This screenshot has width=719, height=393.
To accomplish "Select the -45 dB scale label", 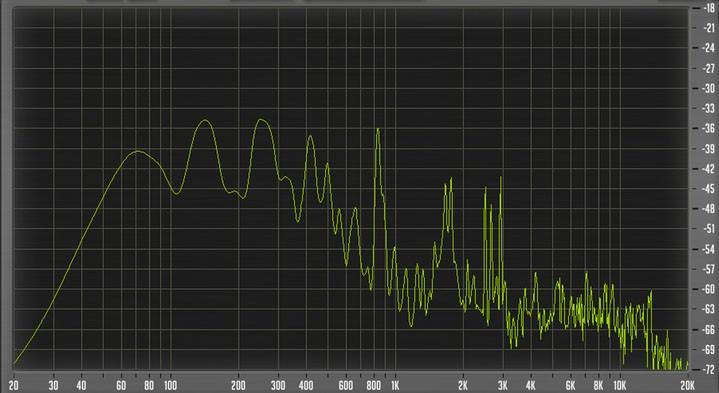I will point(708,188).
